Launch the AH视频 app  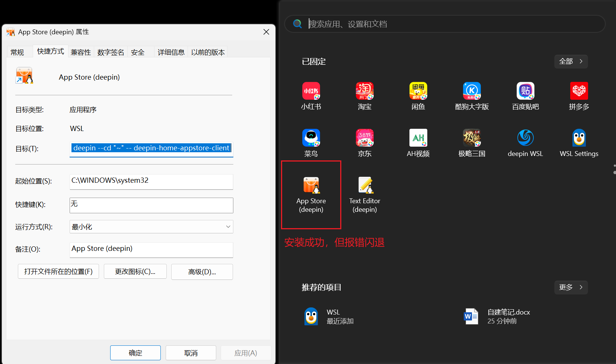(418, 143)
